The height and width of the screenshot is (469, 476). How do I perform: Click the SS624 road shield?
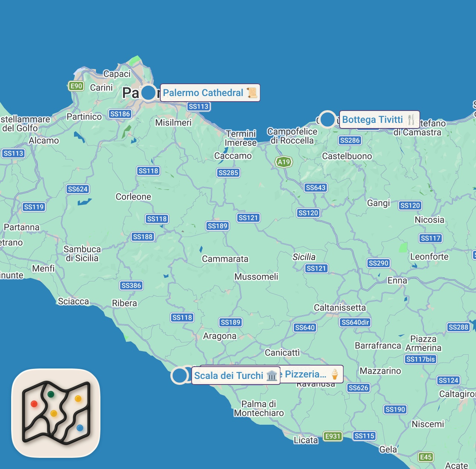point(78,189)
